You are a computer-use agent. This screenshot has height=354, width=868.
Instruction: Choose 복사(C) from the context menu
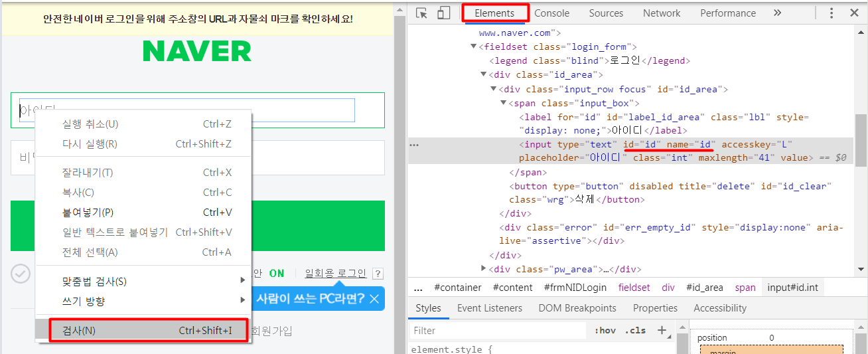(x=143, y=193)
